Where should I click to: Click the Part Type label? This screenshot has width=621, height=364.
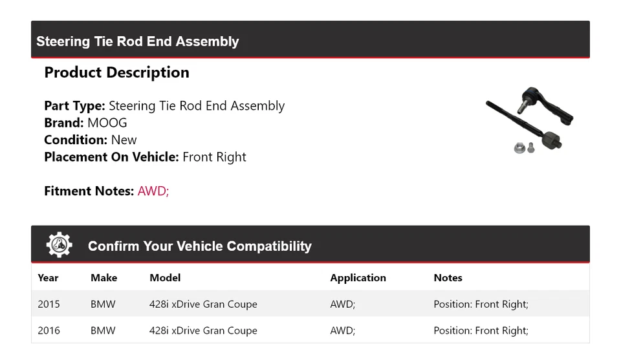74,106
